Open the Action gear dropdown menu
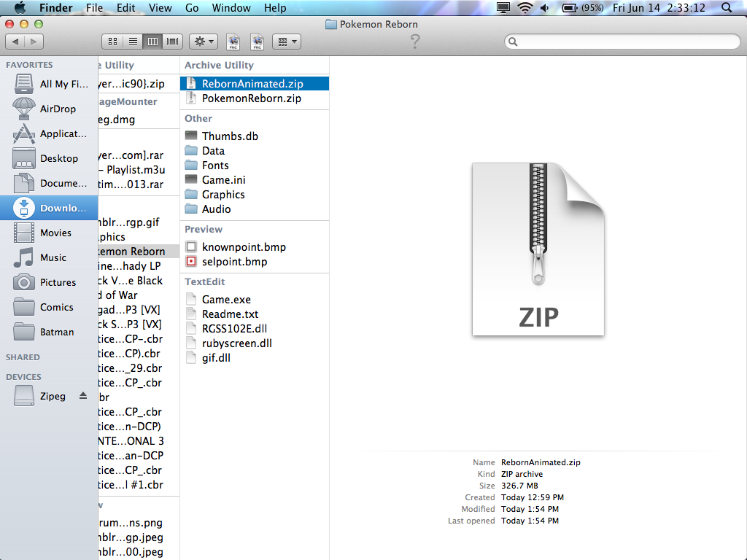 pyautogui.click(x=204, y=42)
